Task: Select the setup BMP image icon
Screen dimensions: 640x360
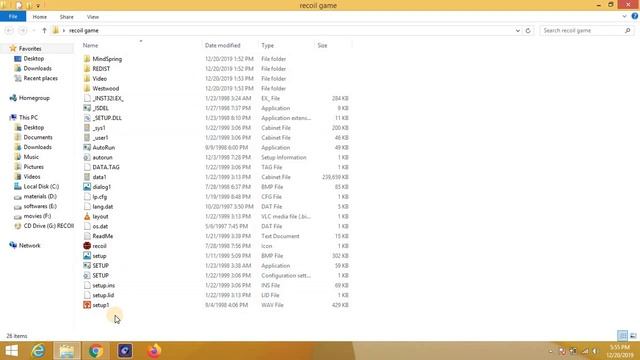Action: tap(87, 256)
